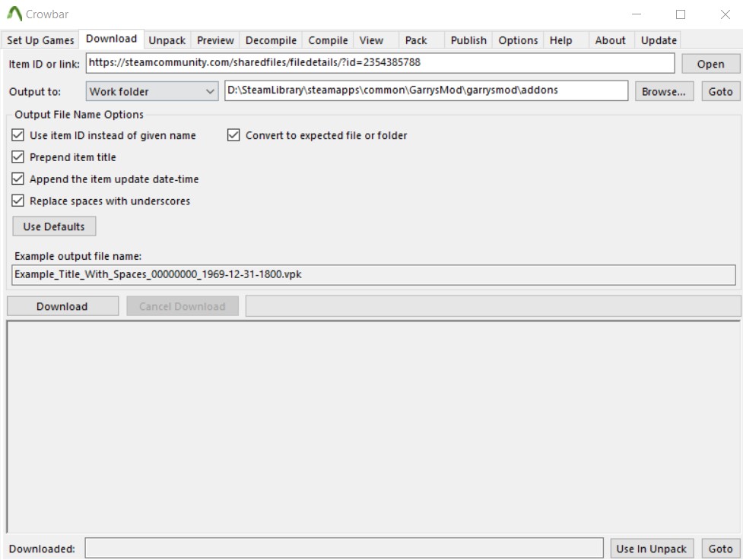743x560 pixels.
Task: Switch to the Download tab
Action: pos(111,39)
